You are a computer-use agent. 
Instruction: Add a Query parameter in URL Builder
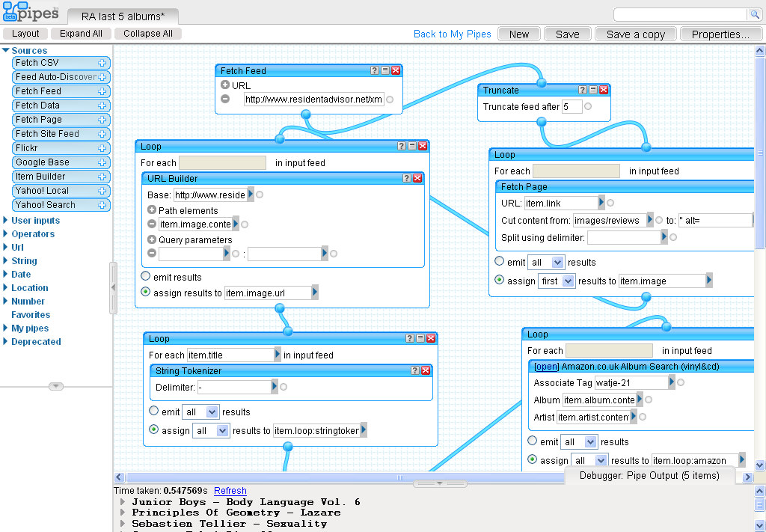tap(152, 239)
